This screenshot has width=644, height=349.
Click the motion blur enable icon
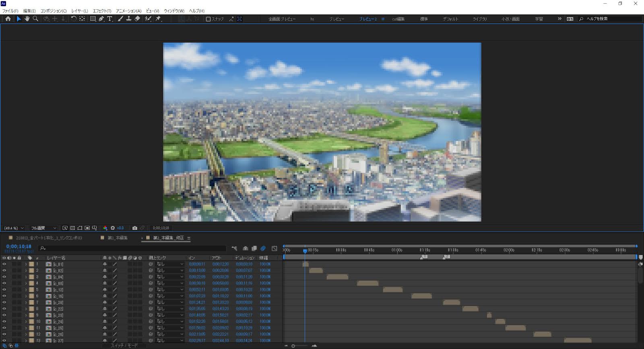[x=263, y=248]
